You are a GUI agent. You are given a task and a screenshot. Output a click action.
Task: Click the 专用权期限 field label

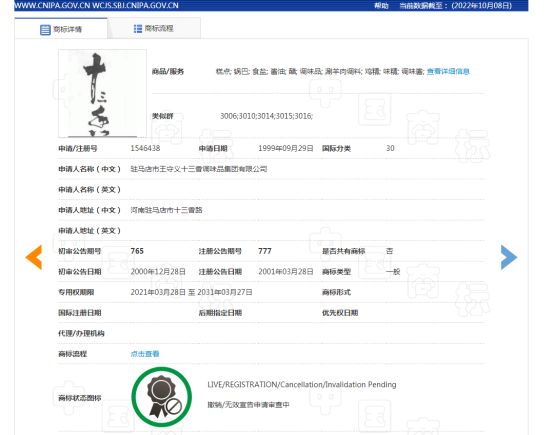click(x=76, y=292)
